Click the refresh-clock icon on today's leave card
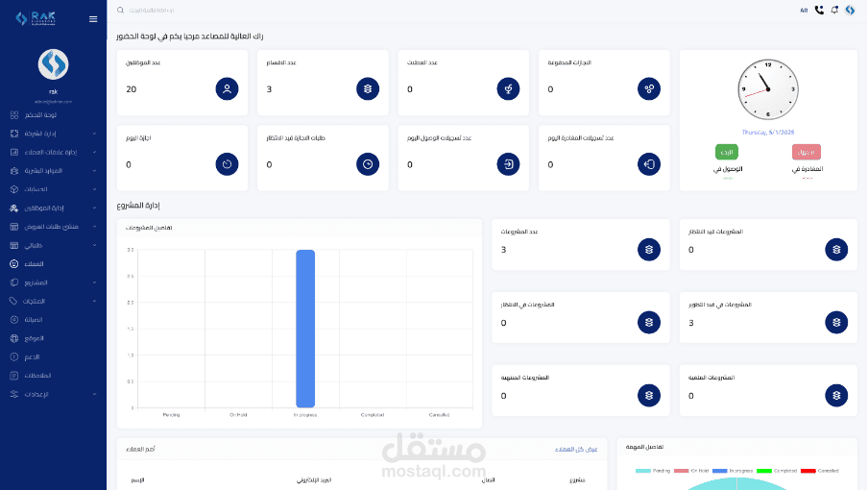Viewport: 868px width, 490px height. (227, 164)
